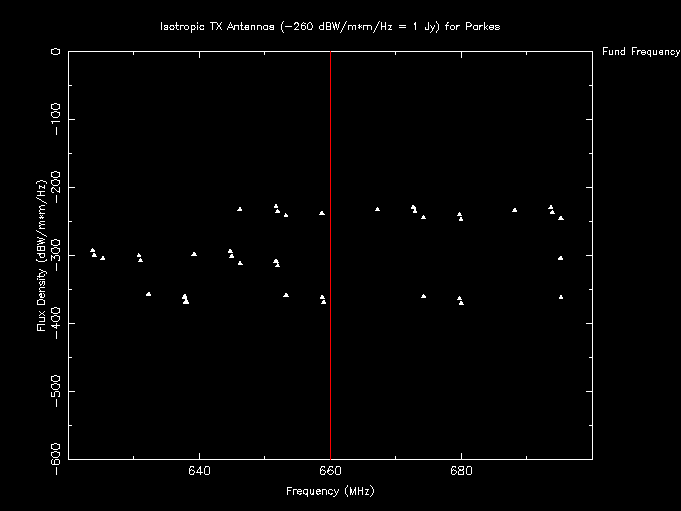Pick the lone triangle near 667 MHz

click(377, 209)
